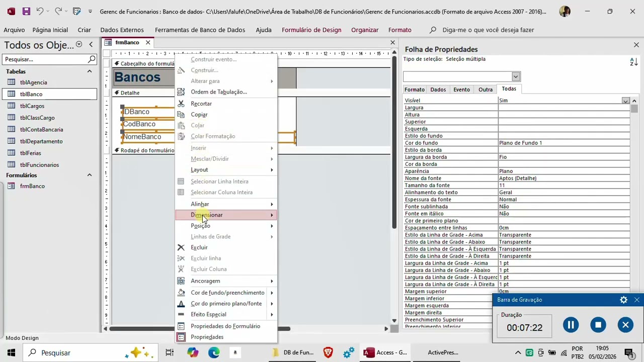Click the Redo arrow icon
The width and height of the screenshot is (644, 362).
coord(58,11)
